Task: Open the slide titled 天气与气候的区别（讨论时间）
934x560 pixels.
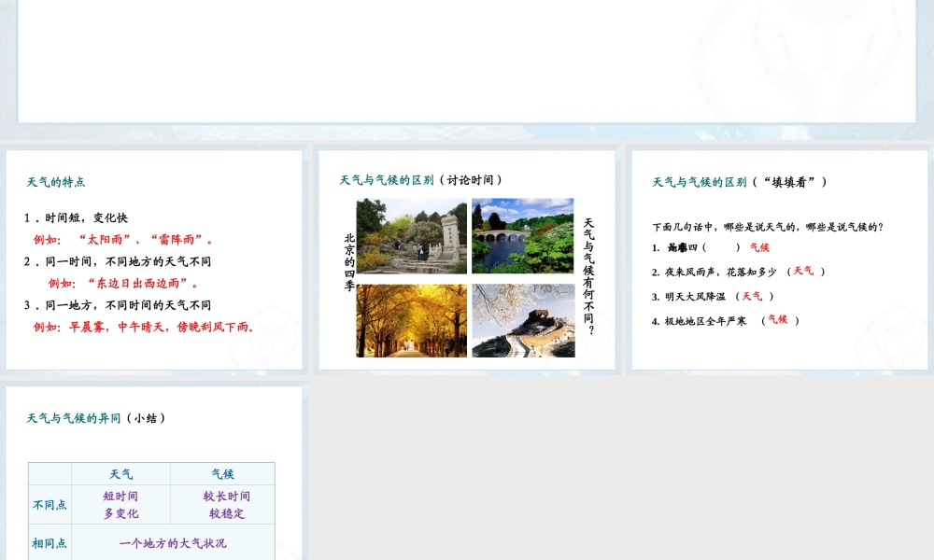Action: click(467, 260)
